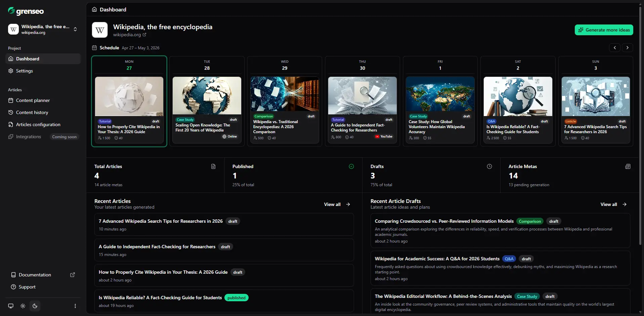The height and width of the screenshot is (316, 644).
Task: Click the Article Metas stack icon
Action: (628, 166)
